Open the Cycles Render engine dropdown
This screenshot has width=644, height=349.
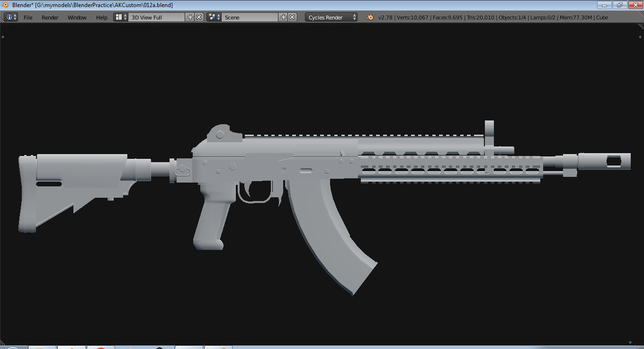pyautogui.click(x=331, y=17)
